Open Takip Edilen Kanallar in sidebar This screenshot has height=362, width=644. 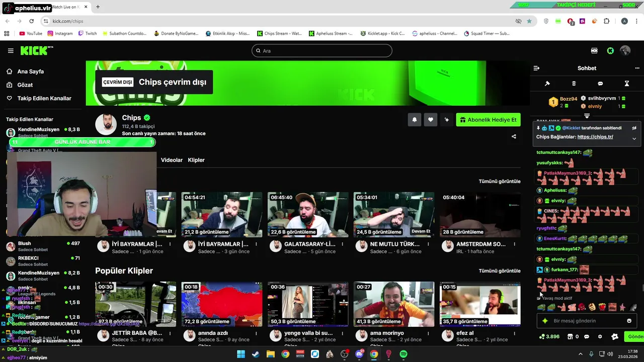coord(44,99)
